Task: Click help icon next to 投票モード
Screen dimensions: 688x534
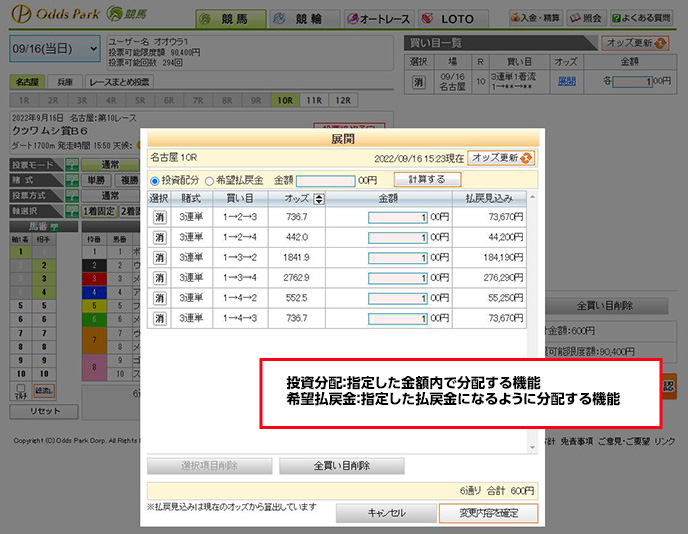Action: (72, 165)
